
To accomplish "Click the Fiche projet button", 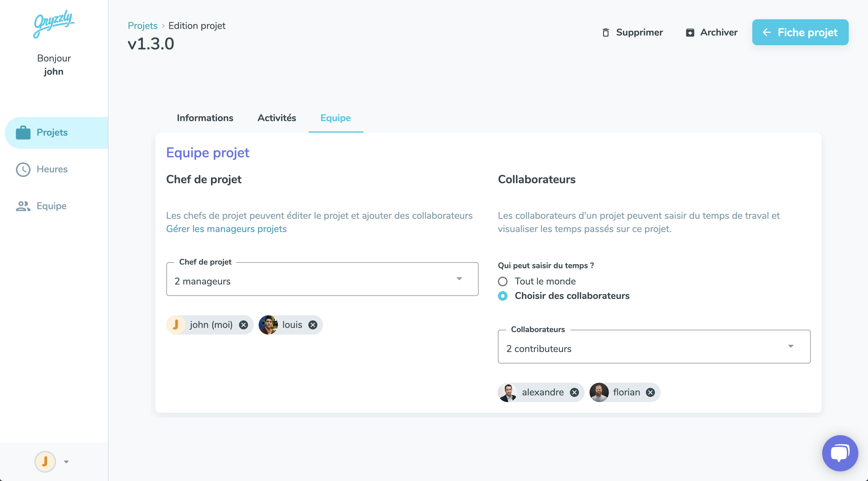I will [x=800, y=32].
